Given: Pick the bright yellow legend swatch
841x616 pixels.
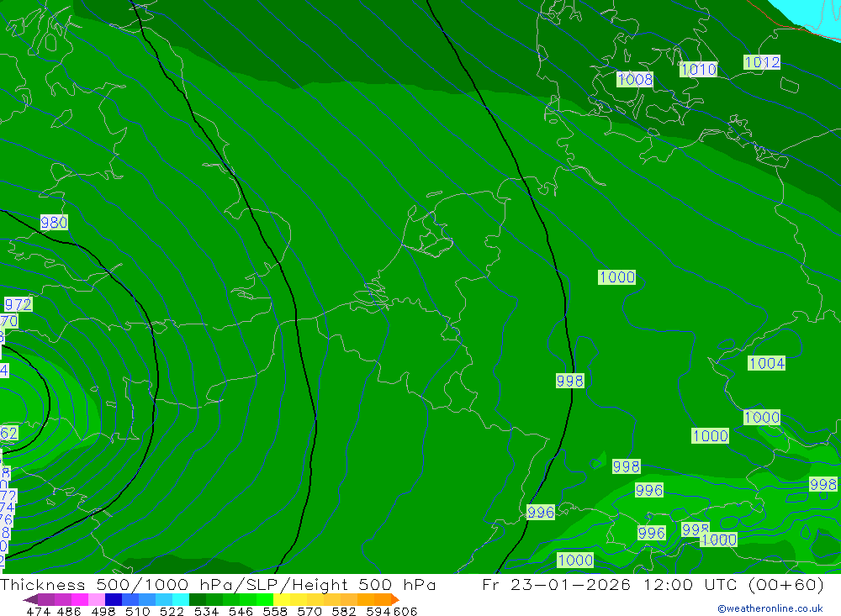Looking at the screenshot, I should click(x=282, y=599).
